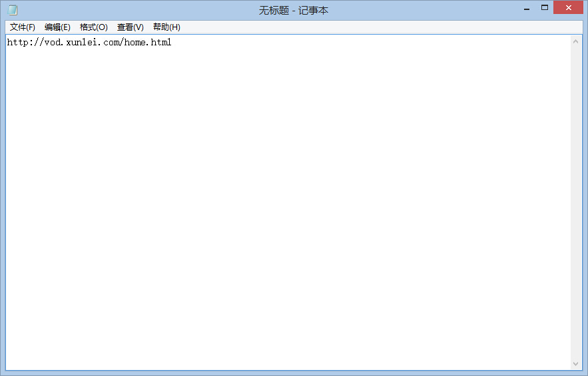Open the 编辑(E) menu

[57, 27]
